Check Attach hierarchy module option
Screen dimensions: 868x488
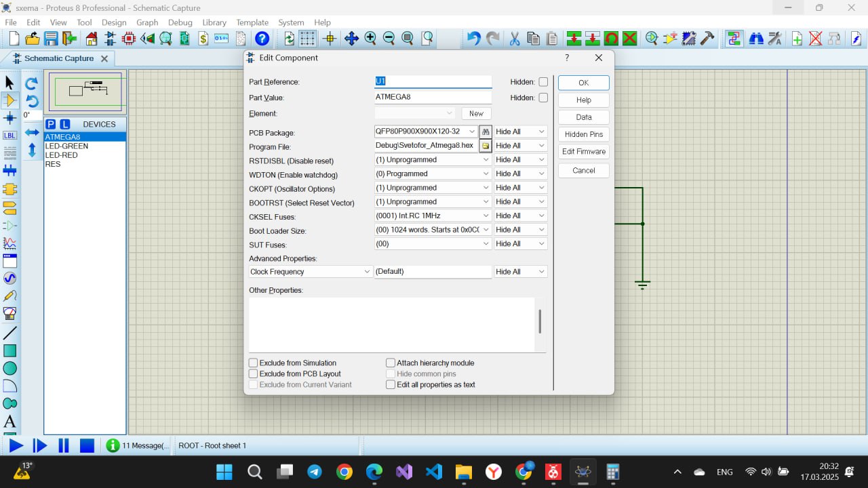(x=391, y=363)
